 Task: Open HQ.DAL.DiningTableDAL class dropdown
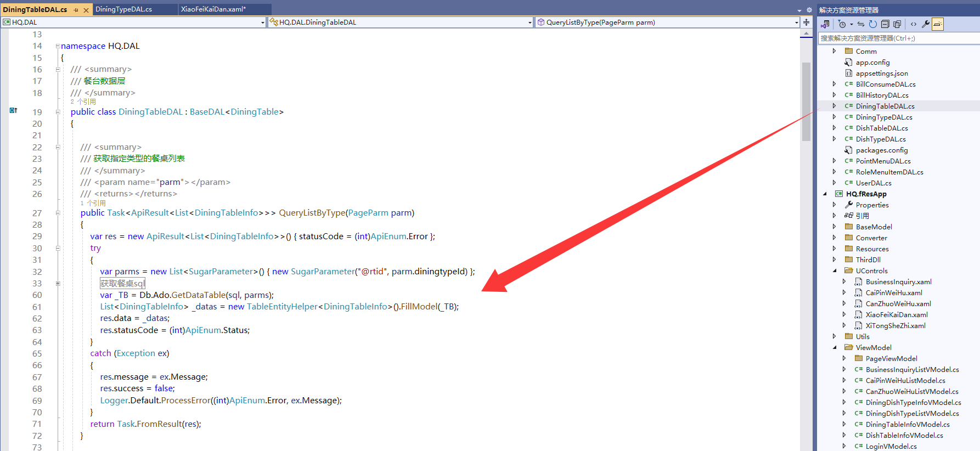401,22
